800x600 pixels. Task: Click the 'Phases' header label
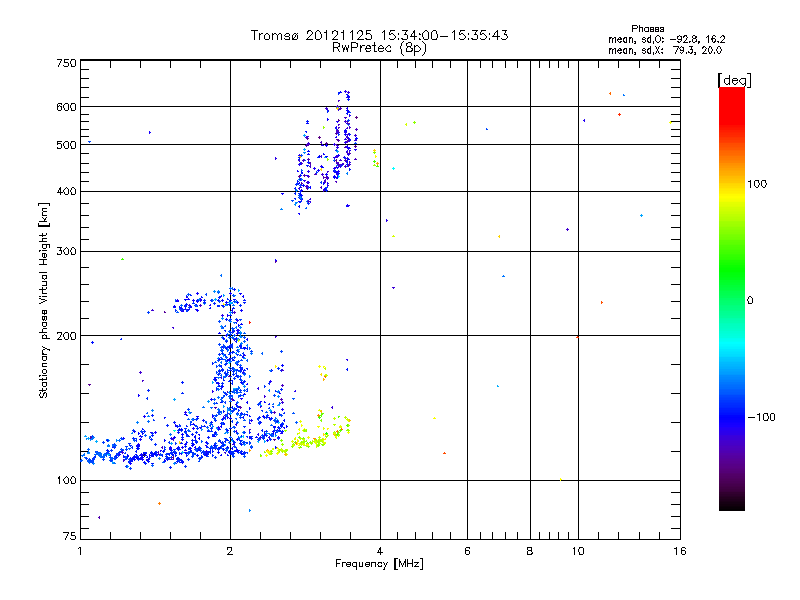pyautogui.click(x=647, y=29)
